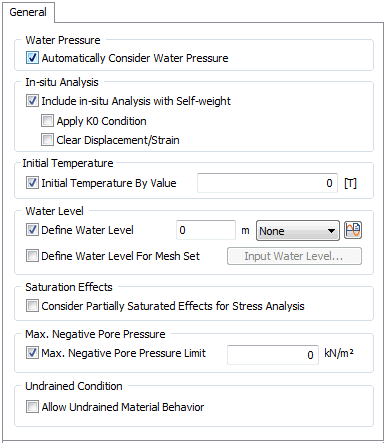The image size is (388, 445).
Task: Enable Apply K0 Condition checkbox
Action: pyautogui.click(x=47, y=121)
